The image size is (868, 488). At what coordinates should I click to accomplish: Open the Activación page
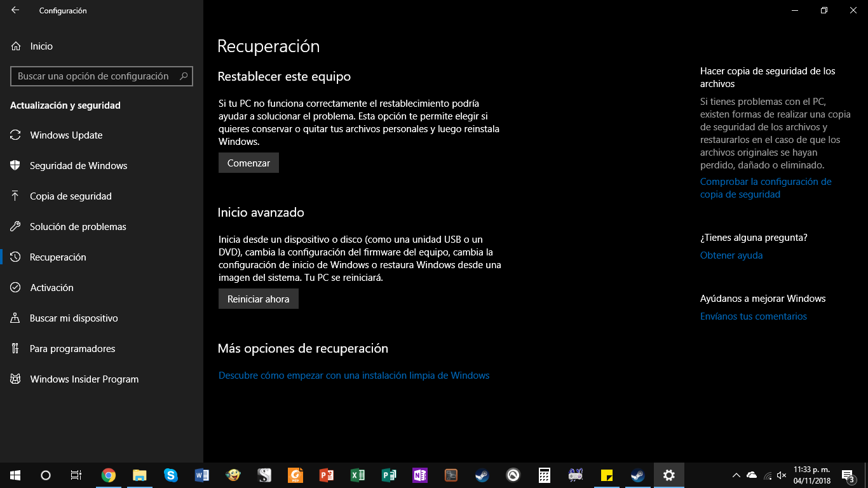102,288
